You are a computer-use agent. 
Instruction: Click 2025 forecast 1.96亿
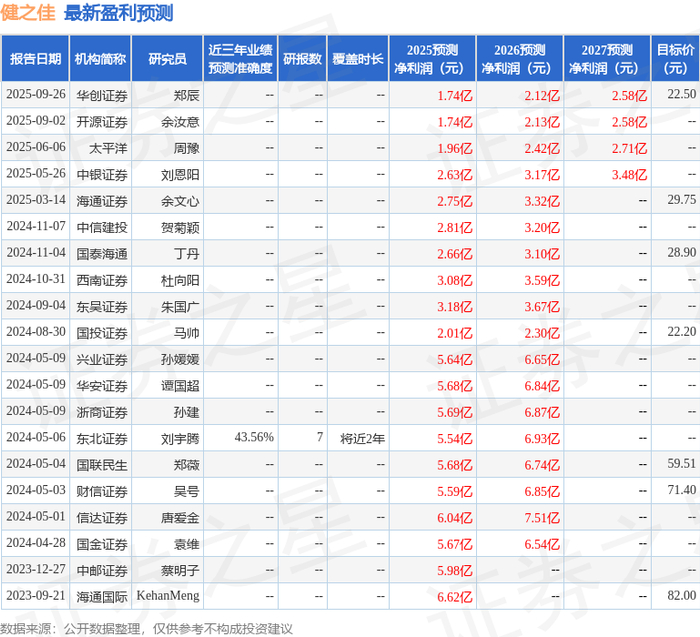click(454, 148)
